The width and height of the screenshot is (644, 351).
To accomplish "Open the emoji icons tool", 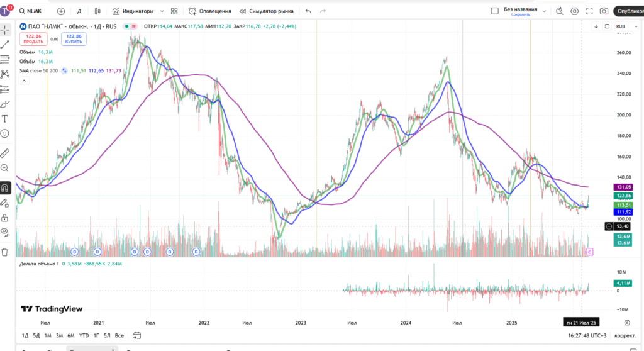I will tap(5, 133).
